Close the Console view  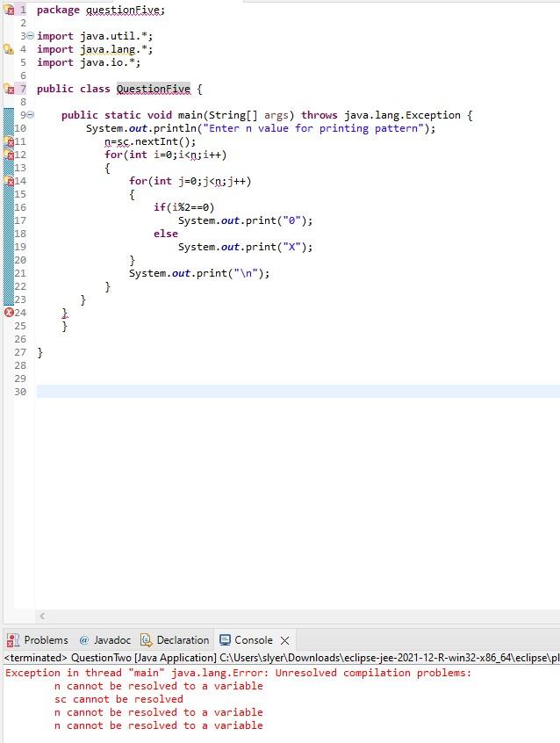tap(284, 640)
